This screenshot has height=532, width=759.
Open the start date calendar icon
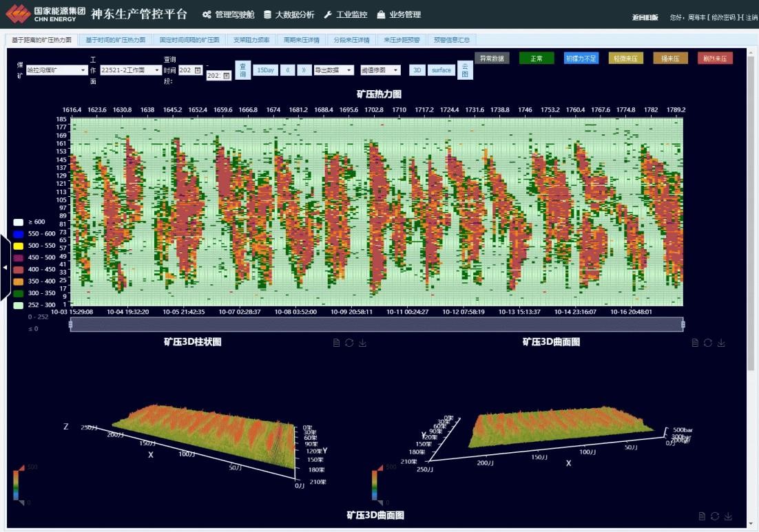pos(198,70)
